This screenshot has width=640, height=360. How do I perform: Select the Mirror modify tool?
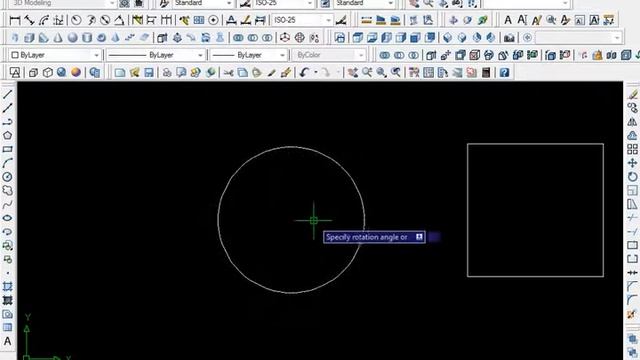tap(632, 122)
